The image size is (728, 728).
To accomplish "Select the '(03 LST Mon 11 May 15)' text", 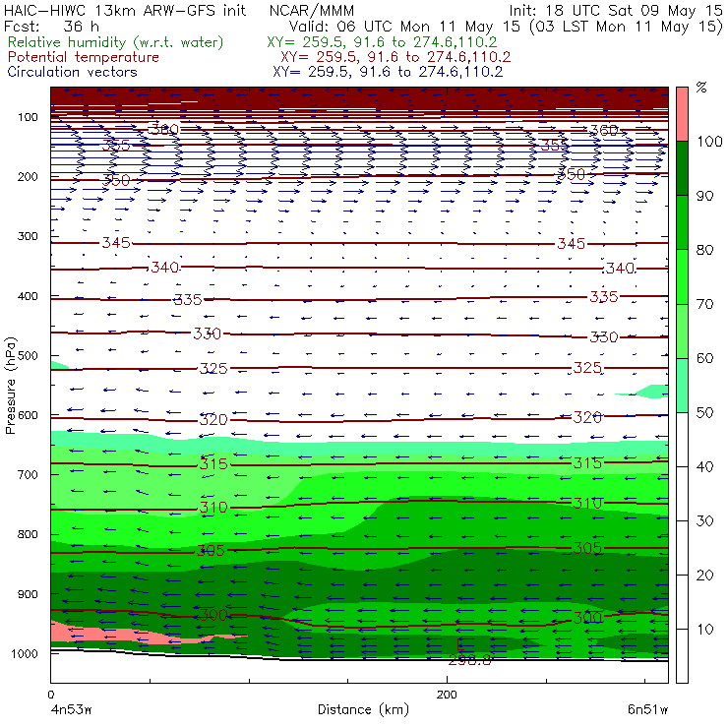I will (x=627, y=27).
